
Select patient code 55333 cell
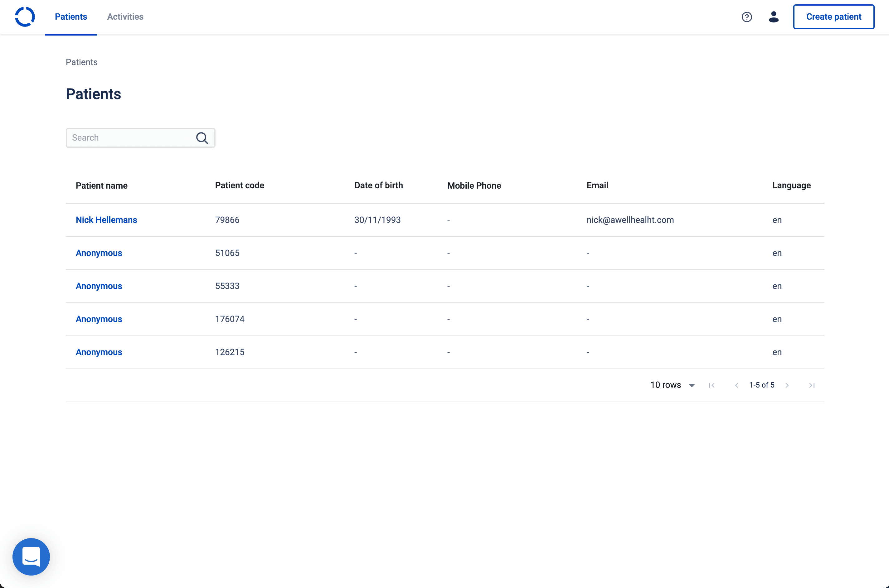(227, 286)
